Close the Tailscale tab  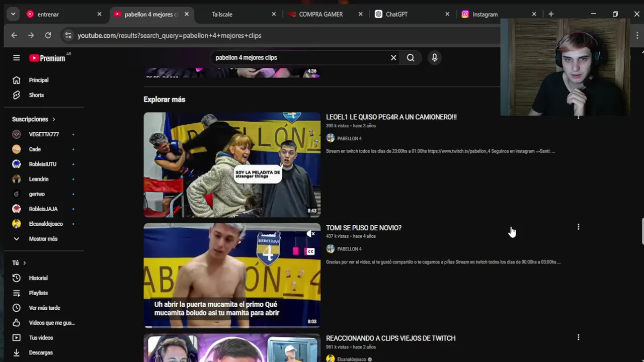pyautogui.click(x=274, y=14)
